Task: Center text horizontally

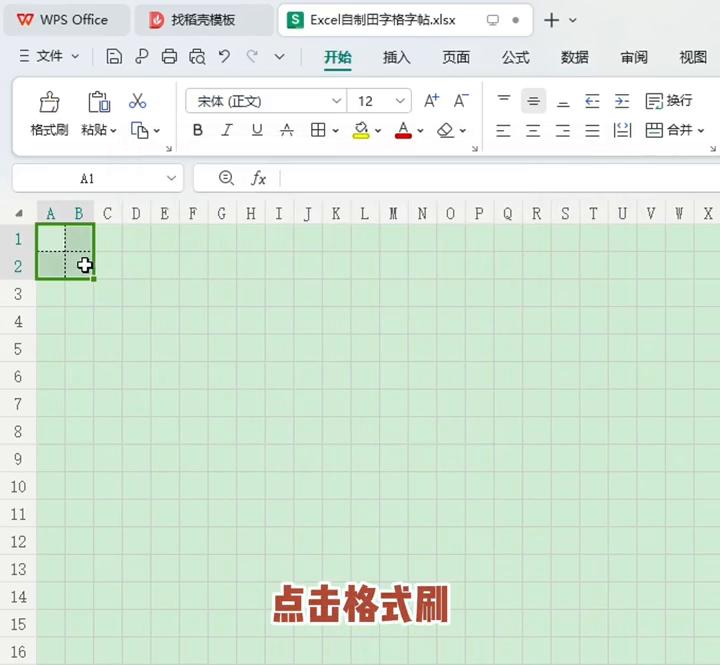Action: point(533,130)
